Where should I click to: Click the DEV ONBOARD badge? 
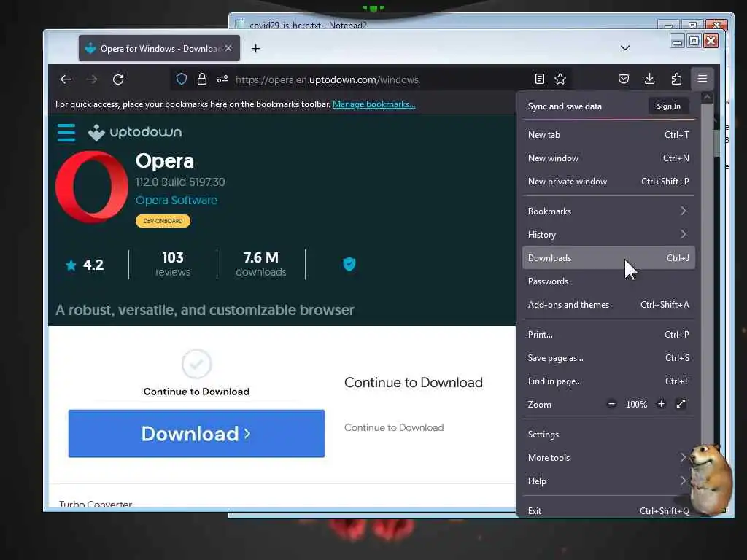(163, 221)
